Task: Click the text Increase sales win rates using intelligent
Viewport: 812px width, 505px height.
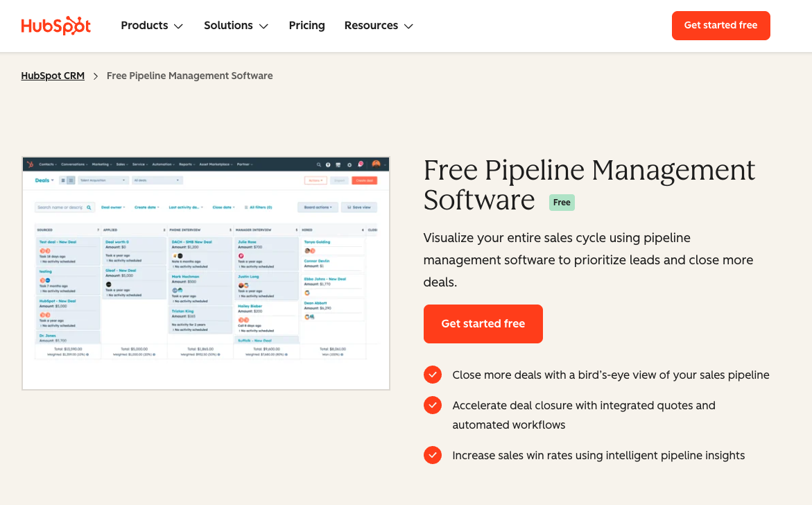Action: [x=598, y=455]
